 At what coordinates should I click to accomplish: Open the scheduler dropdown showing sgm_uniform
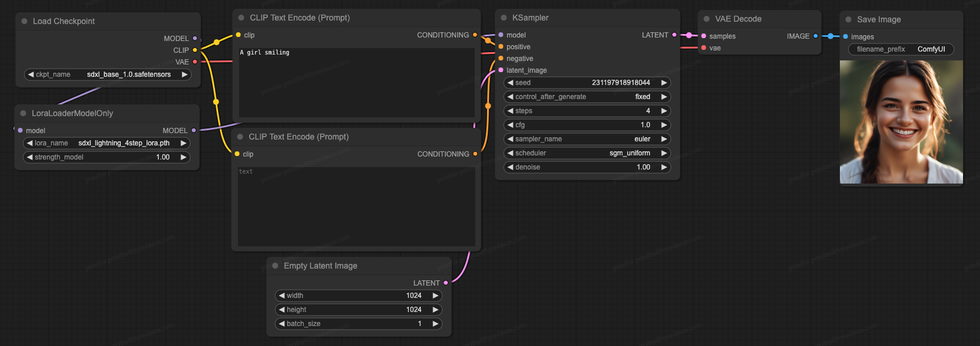[x=586, y=153]
